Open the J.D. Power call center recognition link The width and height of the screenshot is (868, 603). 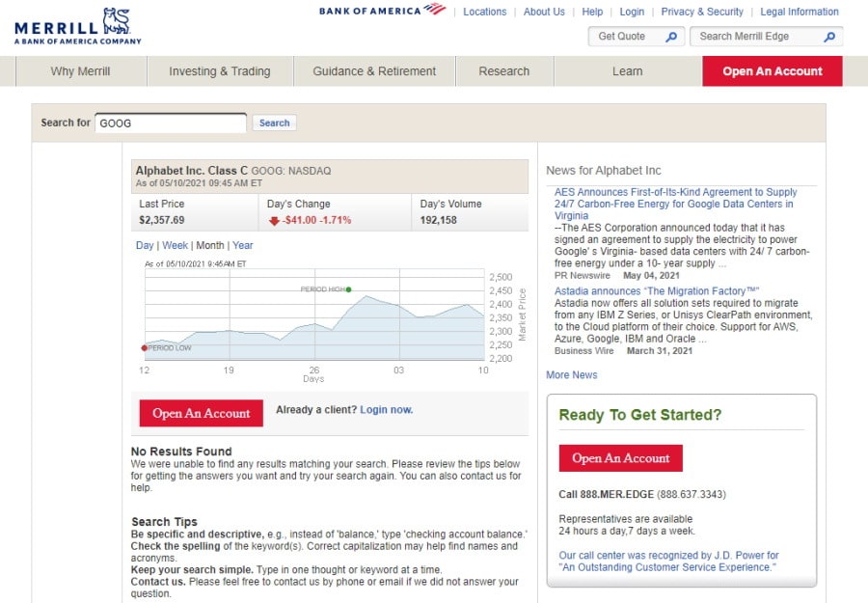pos(668,561)
